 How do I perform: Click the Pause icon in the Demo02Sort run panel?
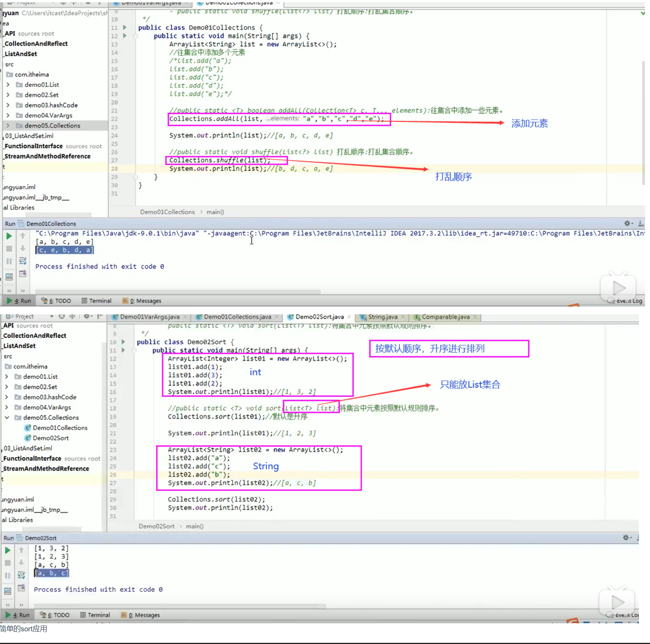tap(8, 576)
